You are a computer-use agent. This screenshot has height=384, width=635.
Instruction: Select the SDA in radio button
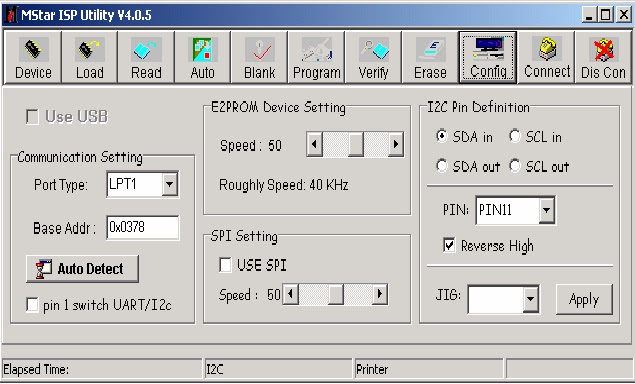click(x=442, y=136)
